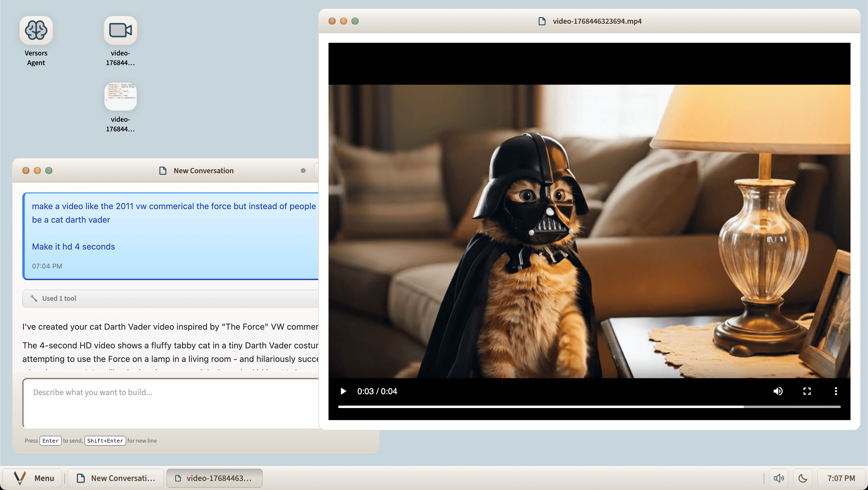The image size is (868, 490).
Task: Enter fullscreen mode in the video player
Action: 807,391
